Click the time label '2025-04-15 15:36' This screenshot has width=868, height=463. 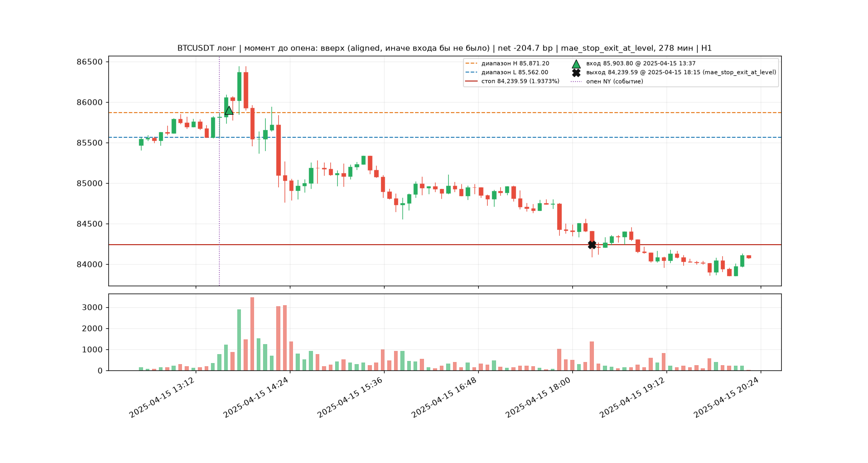350,397
